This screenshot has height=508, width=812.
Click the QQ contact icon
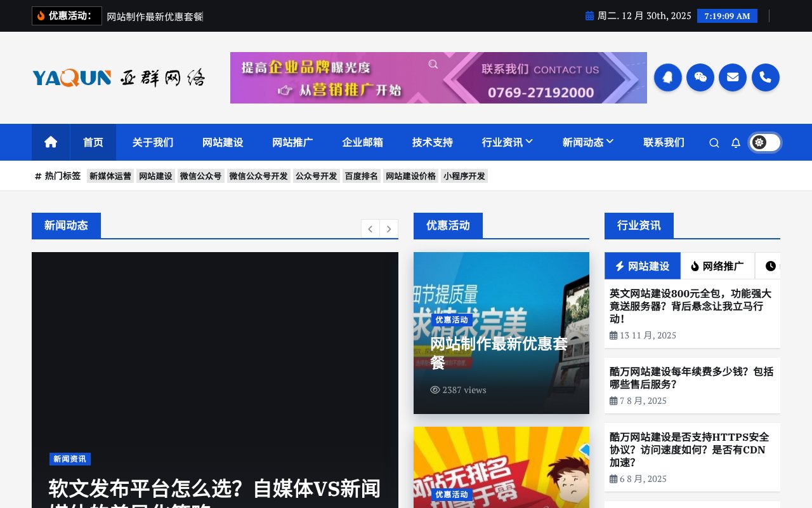[x=667, y=77]
